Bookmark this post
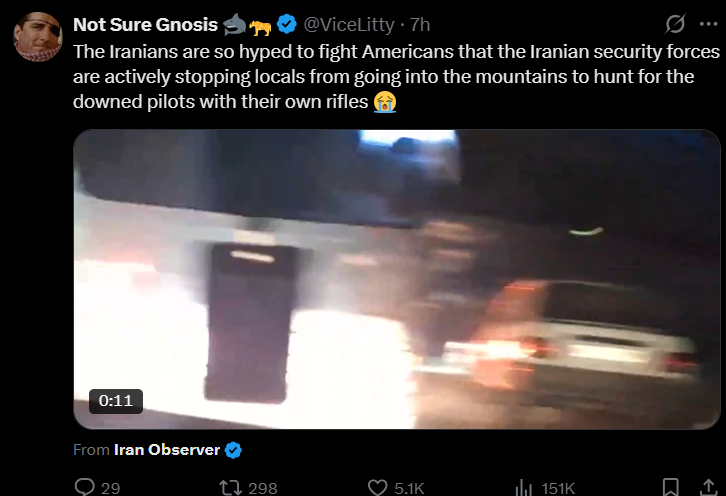Screen dimensions: 726x496 click(x=670, y=488)
